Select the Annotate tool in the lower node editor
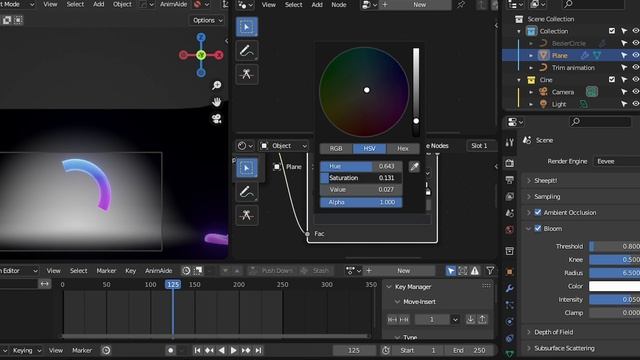640x360 pixels. click(247, 191)
